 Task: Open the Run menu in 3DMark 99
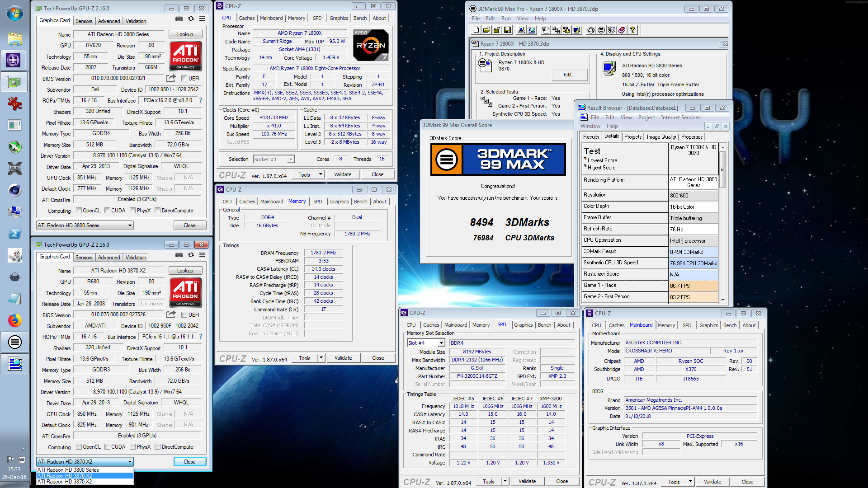point(506,19)
